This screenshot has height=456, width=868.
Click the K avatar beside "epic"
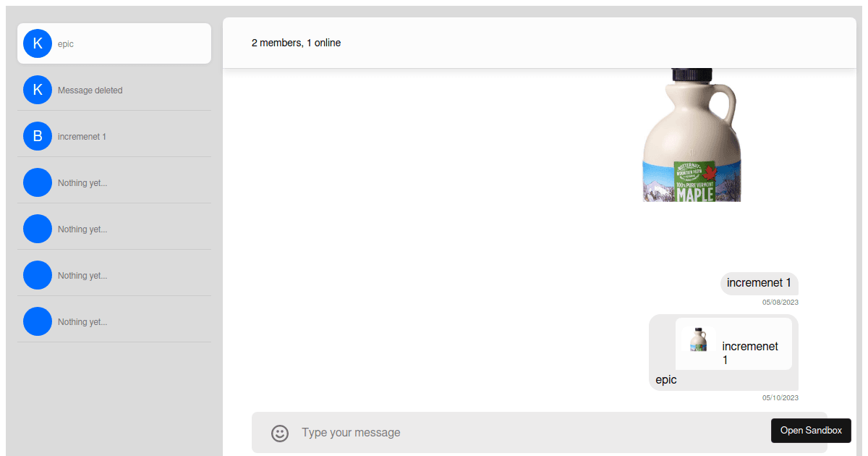tap(38, 43)
